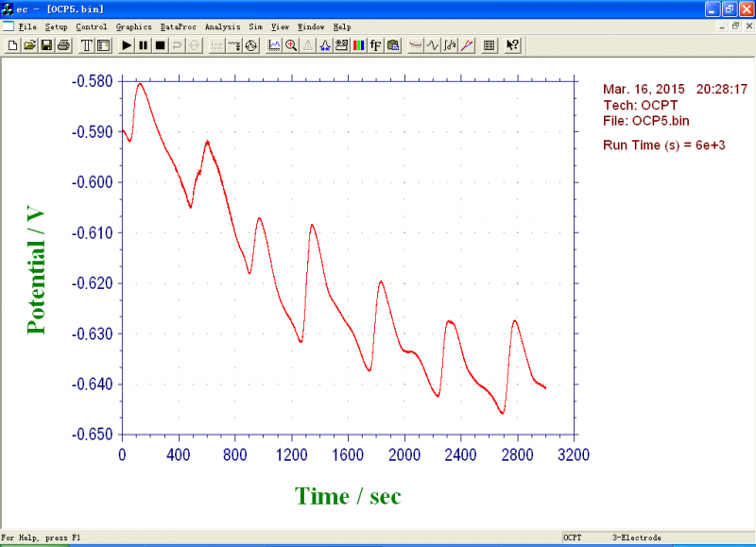Image resolution: width=756 pixels, height=547 pixels.
Task: Open the Window menu
Action: coord(311,27)
